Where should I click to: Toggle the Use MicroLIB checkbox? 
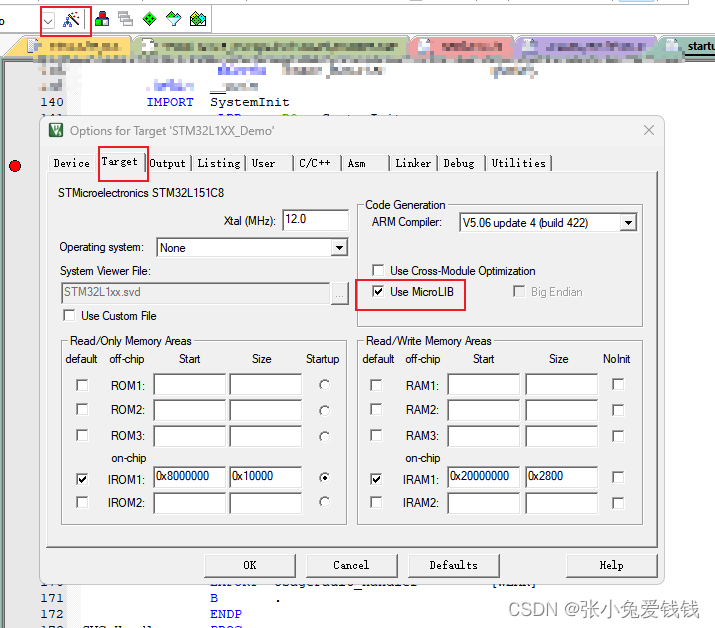coord(378,291)
